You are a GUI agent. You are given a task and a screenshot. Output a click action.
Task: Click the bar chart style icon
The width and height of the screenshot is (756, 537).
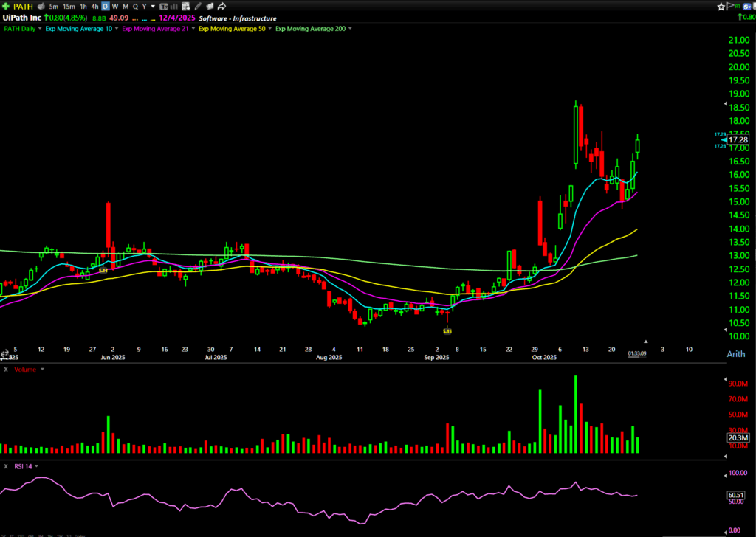point(176,6)
